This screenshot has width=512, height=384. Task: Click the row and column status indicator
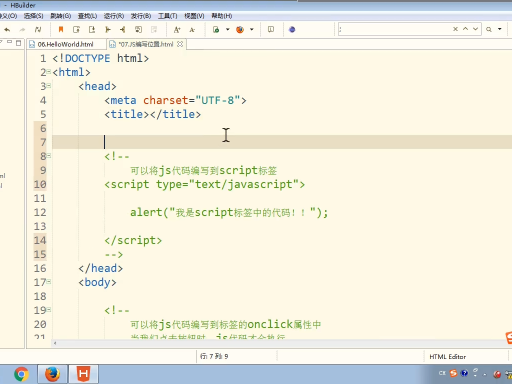coord(214,356)
